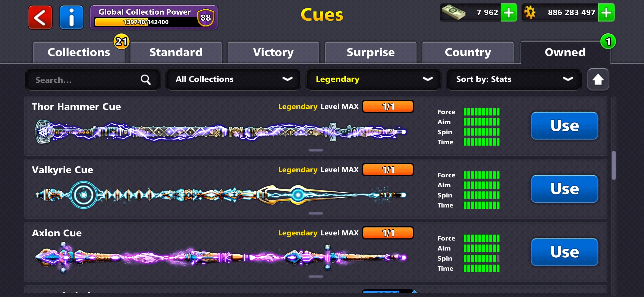Tap the upward arrow sort direction button
Image resolution: width=644 pixels, height=297 pixels.
[x=598, y=79]
